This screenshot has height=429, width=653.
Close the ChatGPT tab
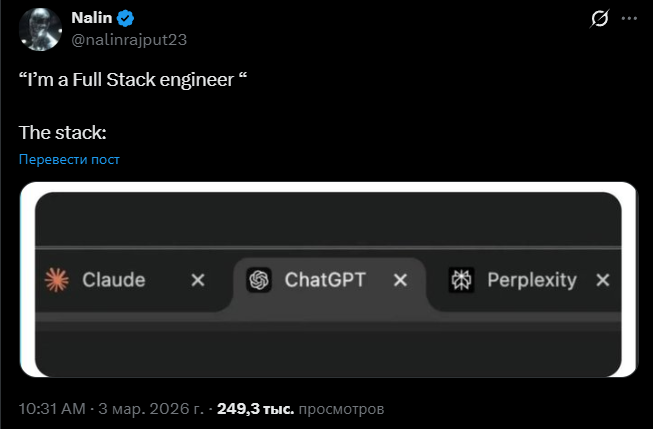click(400, 281)
